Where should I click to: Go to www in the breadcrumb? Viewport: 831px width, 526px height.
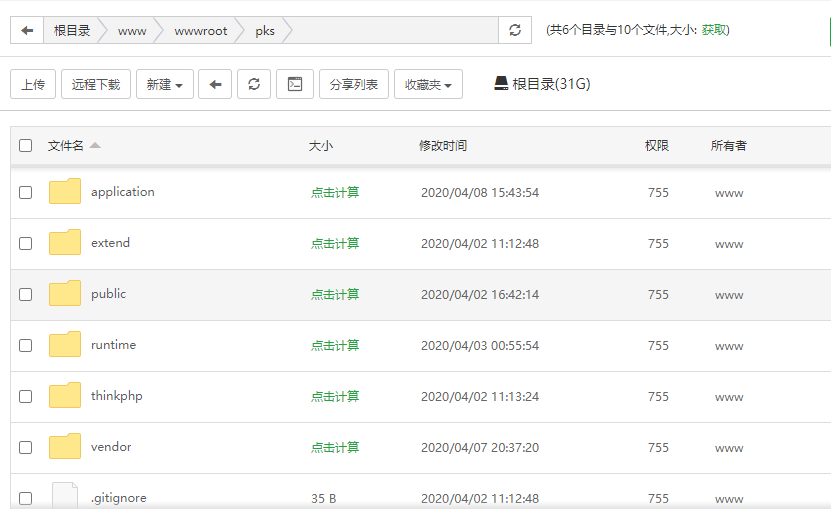click(x=132, y=31)
